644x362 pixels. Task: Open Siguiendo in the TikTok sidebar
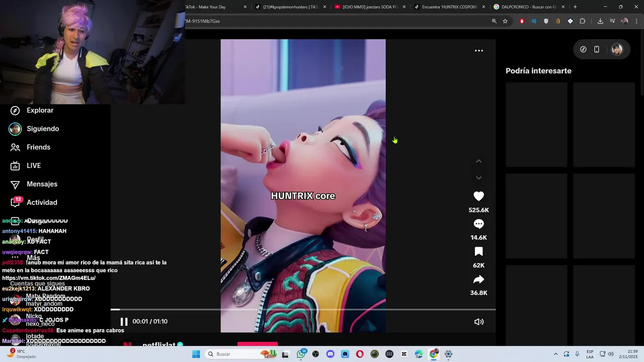[x=43, y=129]
